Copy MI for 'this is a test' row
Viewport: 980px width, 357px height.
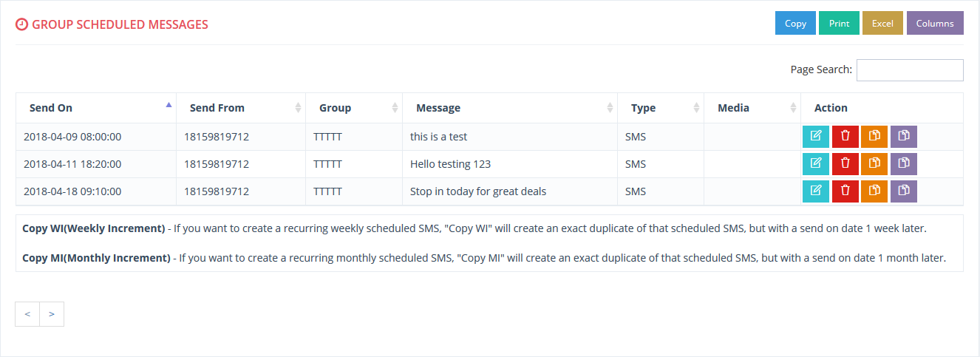tap(904, 137)
